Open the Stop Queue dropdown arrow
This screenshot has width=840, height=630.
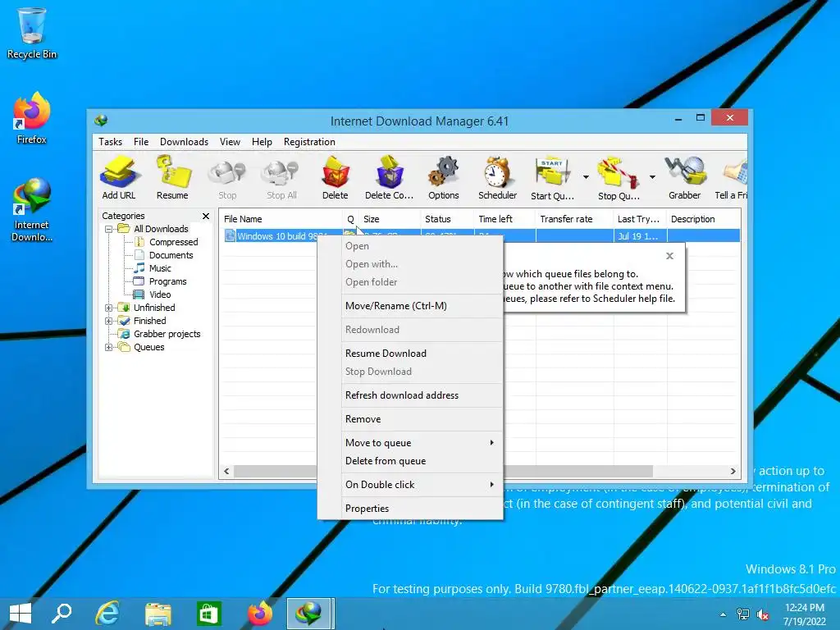[x=652, y=177]
